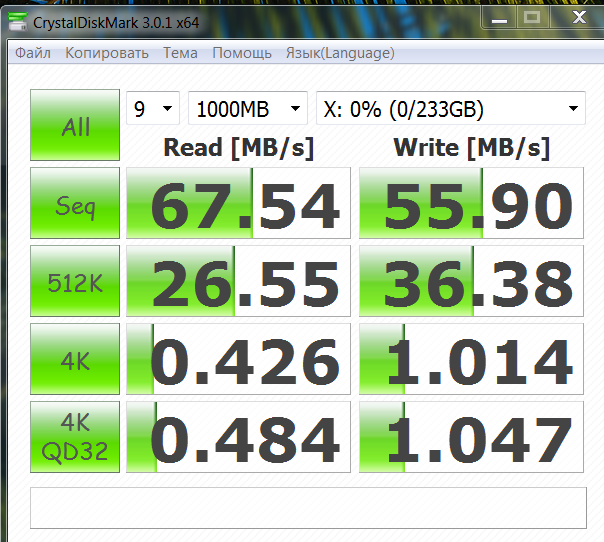Open the Язык(Language) menu
Image resolution: width=604 pixels, height=542 pixels.
point(340,53)
